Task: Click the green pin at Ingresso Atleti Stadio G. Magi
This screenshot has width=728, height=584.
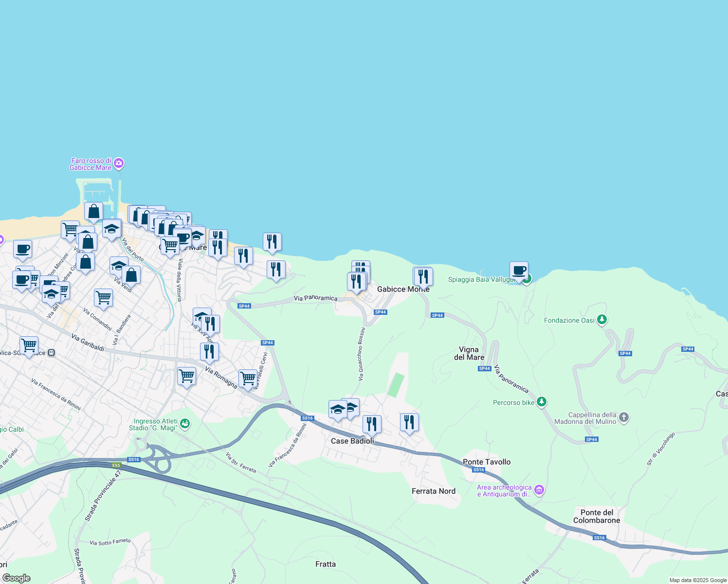Action: (x=185, y=423)
